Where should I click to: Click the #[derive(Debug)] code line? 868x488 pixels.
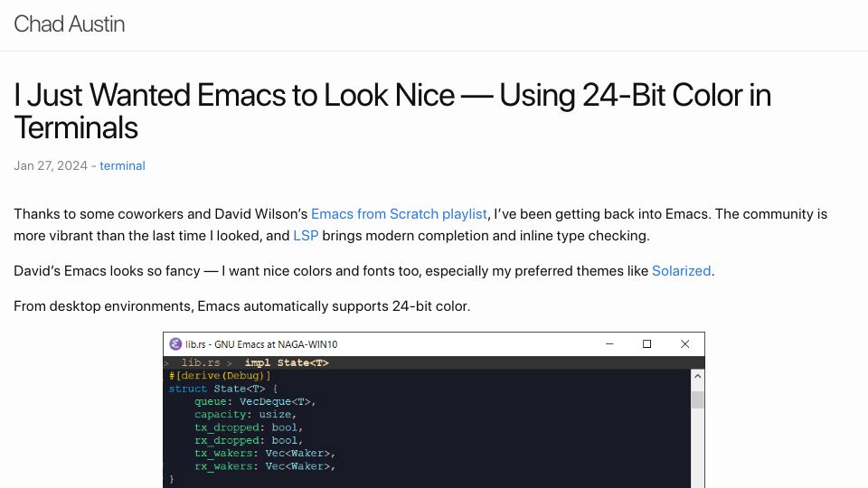(x=220, y=376)
